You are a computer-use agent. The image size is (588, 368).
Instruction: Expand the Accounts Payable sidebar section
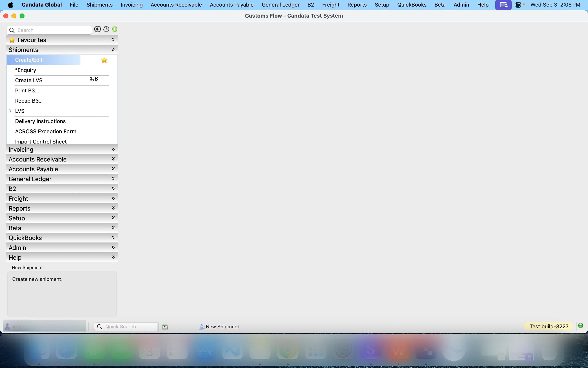113,169
